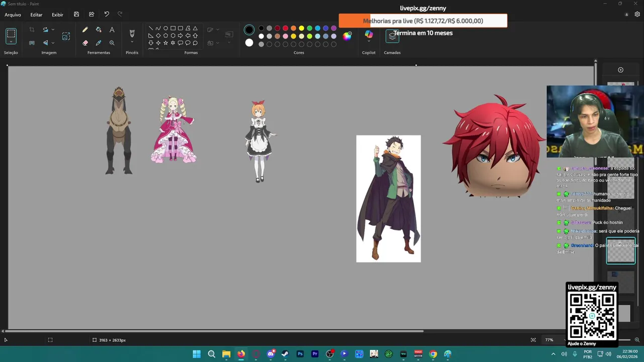Choose the curve shape
The width and height of the screenshot is (644, 362).
point(158,28)
